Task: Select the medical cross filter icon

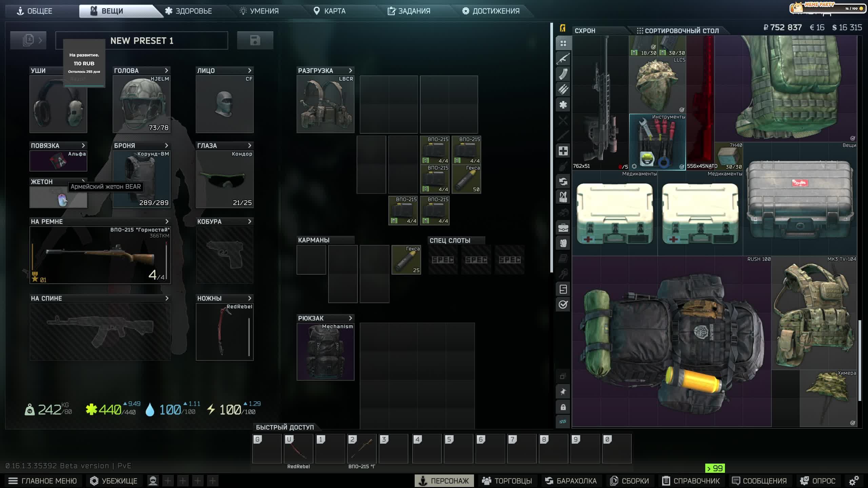Action: tap(563, 151)
